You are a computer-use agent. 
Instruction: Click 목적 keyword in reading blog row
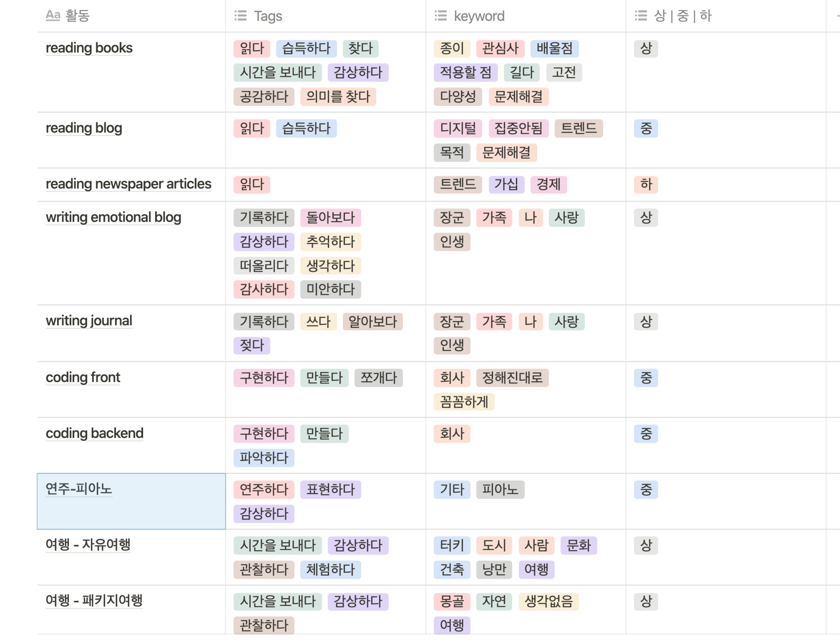(x=452, y=153)
